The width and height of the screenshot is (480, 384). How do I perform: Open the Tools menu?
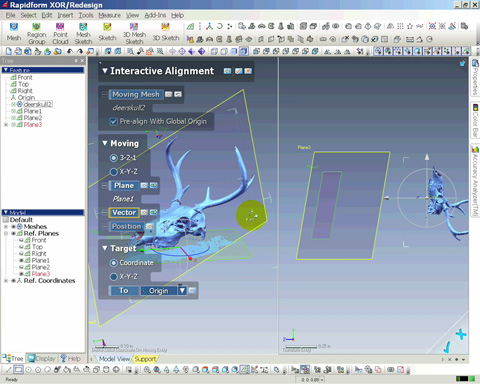[x=86, y=15]
